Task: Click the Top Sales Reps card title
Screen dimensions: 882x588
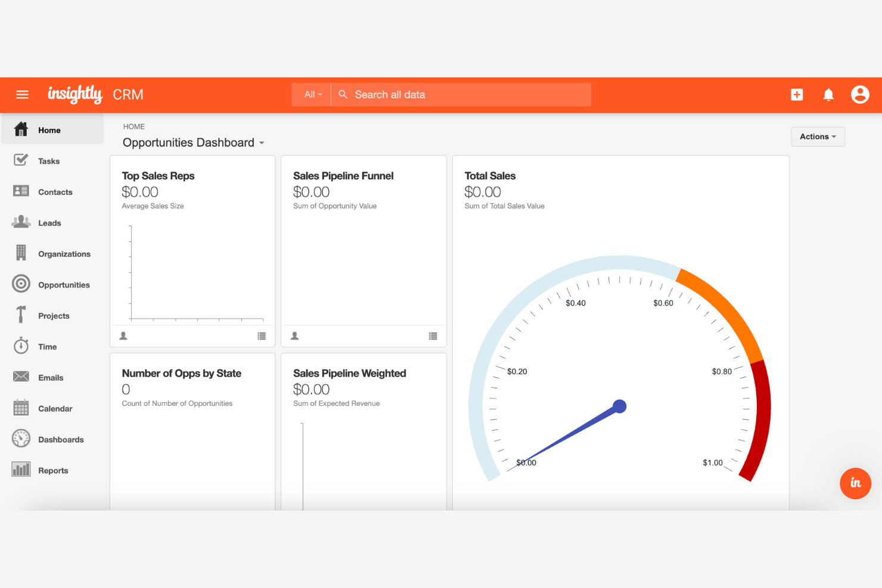Action: [158, 176]
